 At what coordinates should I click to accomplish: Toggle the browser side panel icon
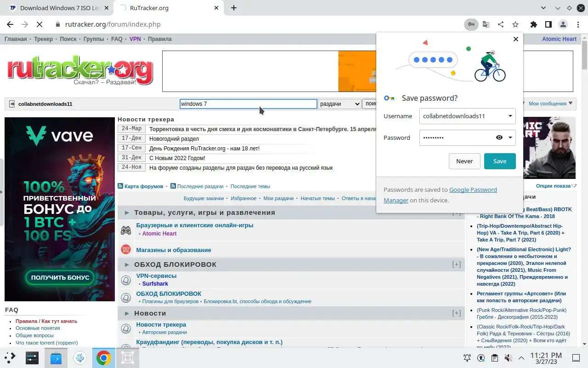548,24
